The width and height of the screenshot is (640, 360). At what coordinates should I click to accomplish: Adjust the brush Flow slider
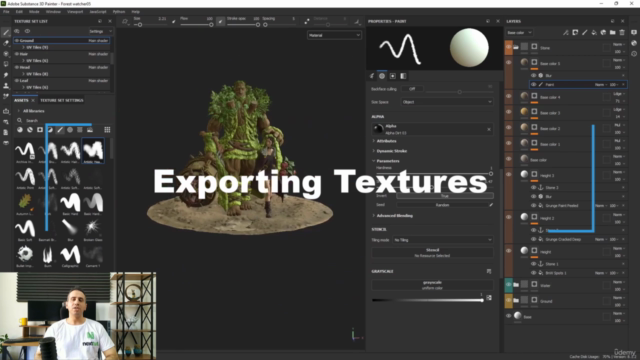coord(196,25)
